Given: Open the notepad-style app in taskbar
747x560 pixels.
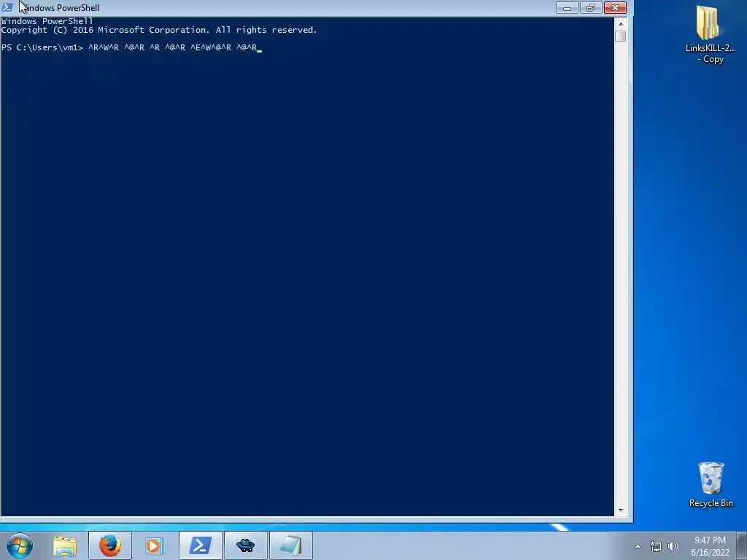Looking at the screenshot, I should coord(290,545).
